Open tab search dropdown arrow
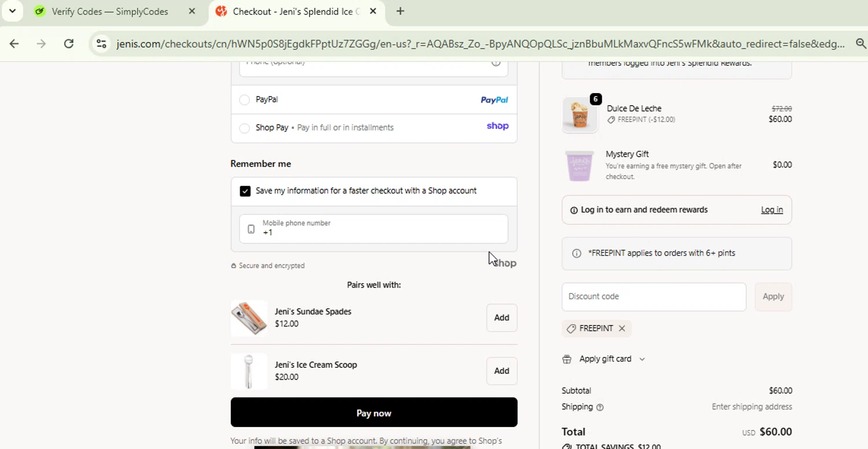868x449 pixels. point(12,11)
